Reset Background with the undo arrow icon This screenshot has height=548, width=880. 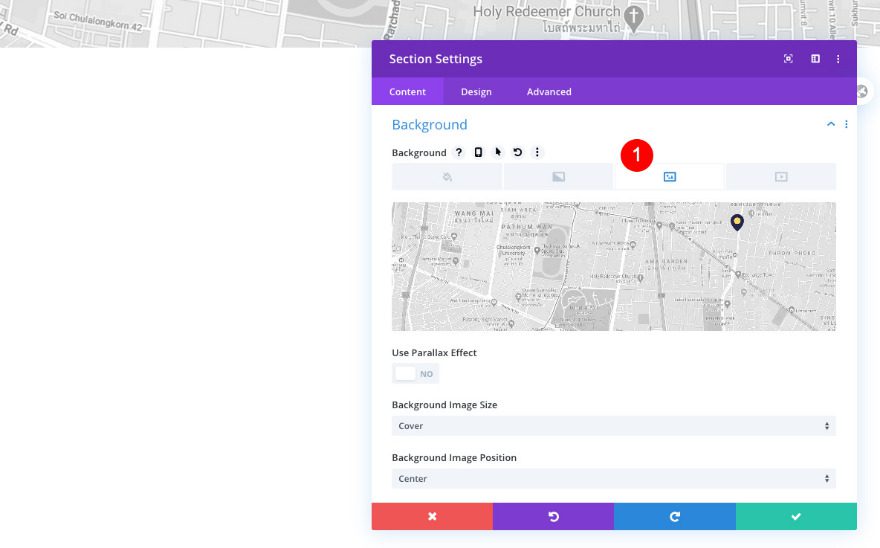point(517,152)
